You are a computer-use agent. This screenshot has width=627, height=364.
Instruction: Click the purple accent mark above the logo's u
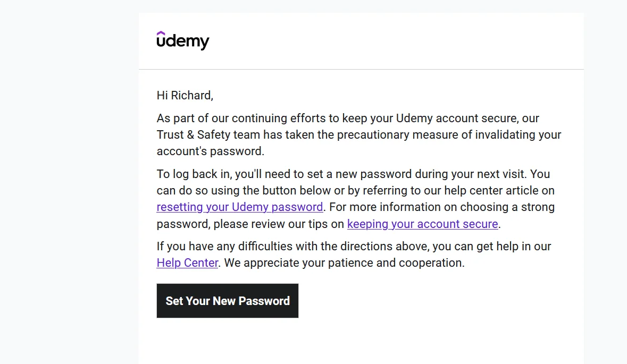(161, 33)
